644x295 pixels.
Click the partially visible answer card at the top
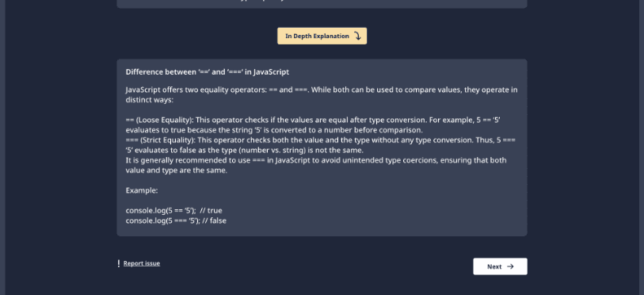click(x=322, y=4)
